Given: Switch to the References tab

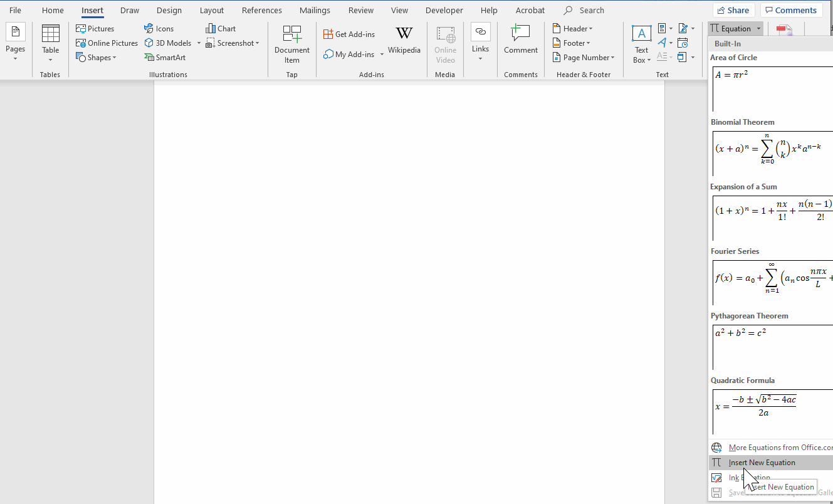Looking at the screenshot, I should pyautogui.click(x=261, y=10).
